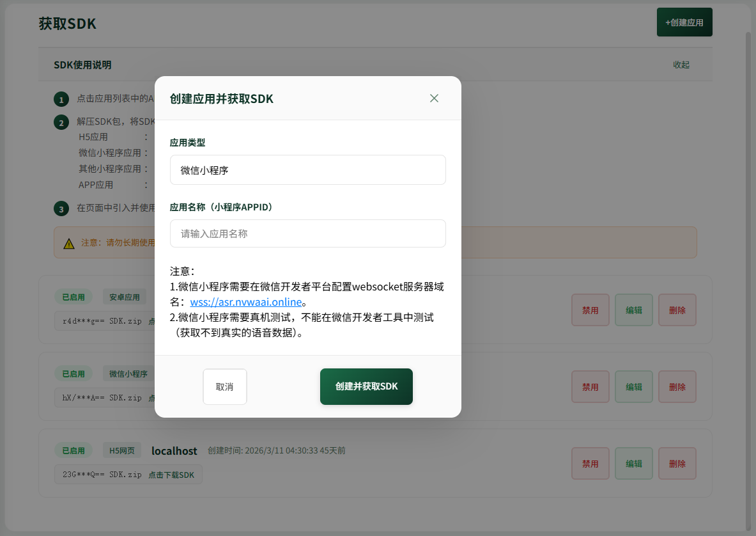This screenshot has height=536, width=756.
Task: Click the 取消 button in the dialog
Action: point(224,386)
